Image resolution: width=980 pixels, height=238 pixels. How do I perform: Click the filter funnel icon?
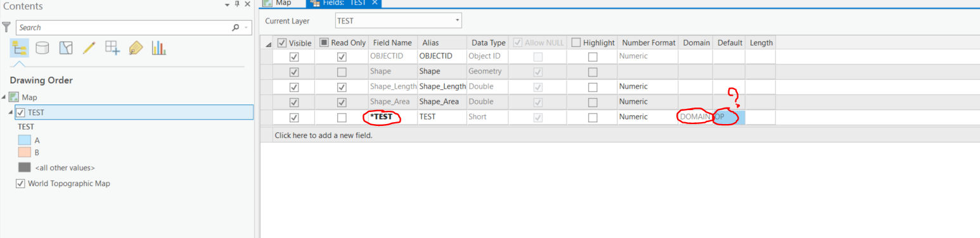click(x=6, y=27)
